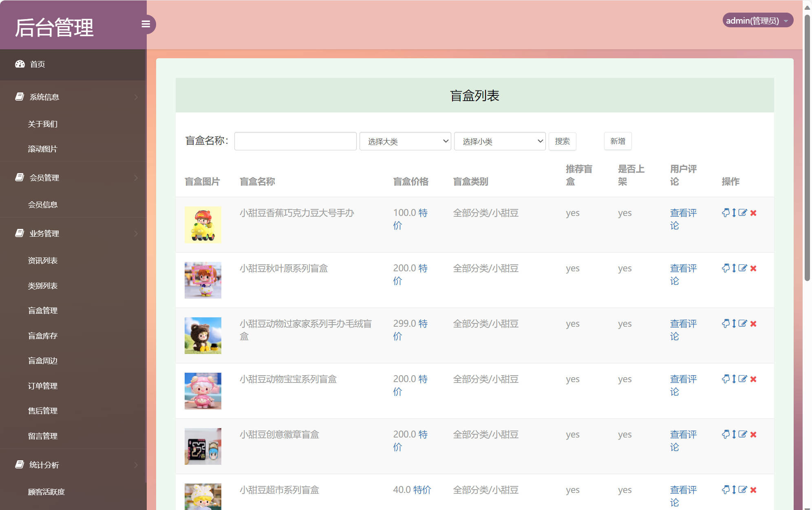Click the thumbs-down icon for 小甜豆创意徽章盲盒

click(x=726, y=434)
